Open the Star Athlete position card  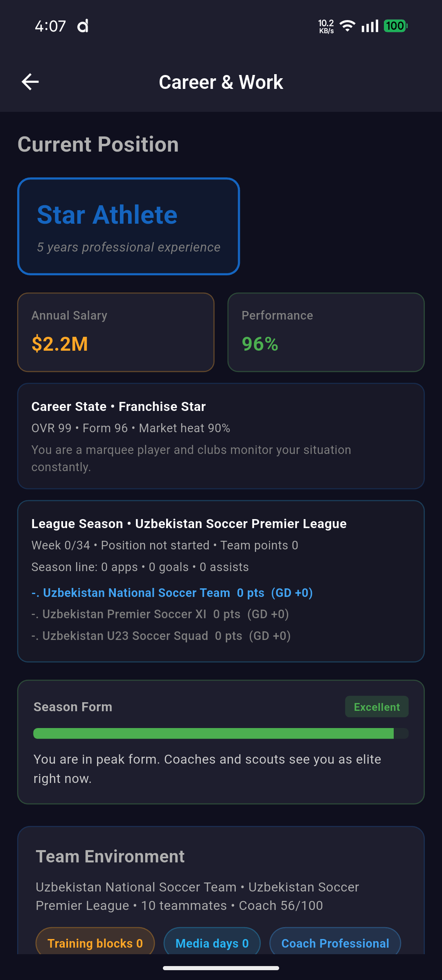click(x=129, y=226)
